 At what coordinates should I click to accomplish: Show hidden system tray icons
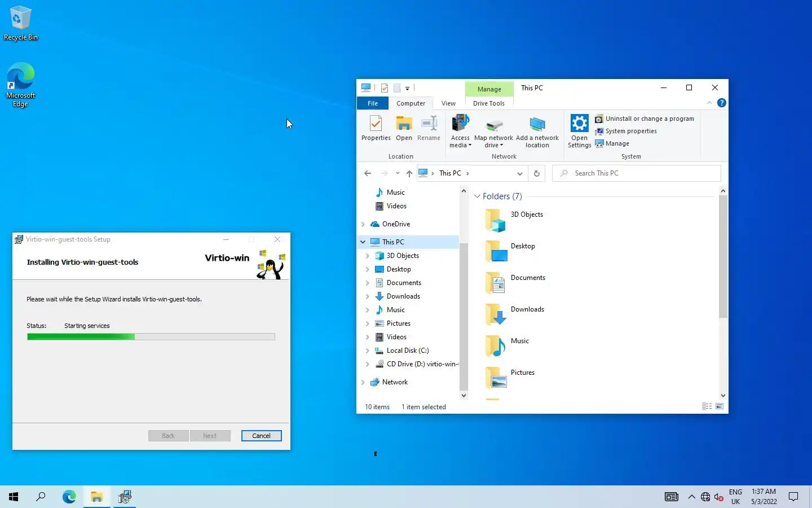(691, 497)
